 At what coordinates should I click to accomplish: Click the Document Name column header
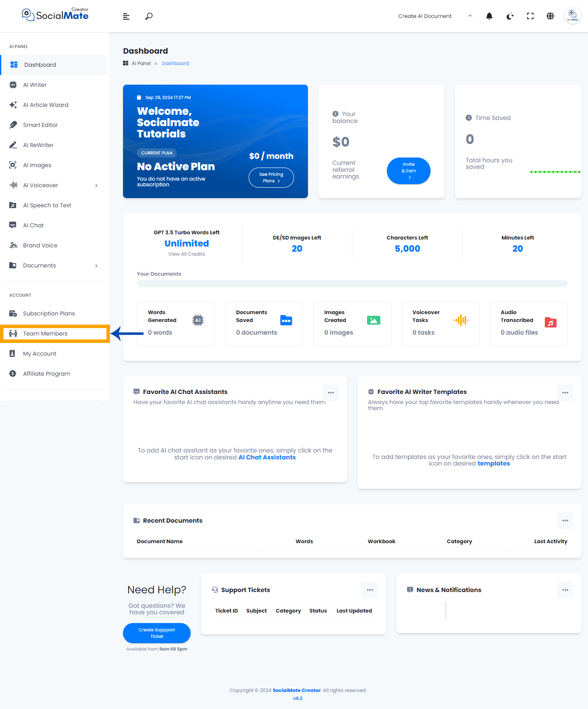[160, 541]
